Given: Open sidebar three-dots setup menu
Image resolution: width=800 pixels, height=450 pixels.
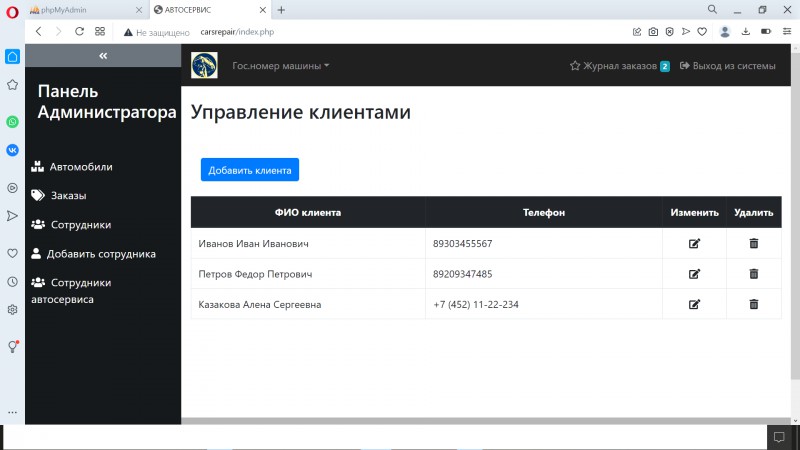Looking at the screenshot, I should click(12, 412).
